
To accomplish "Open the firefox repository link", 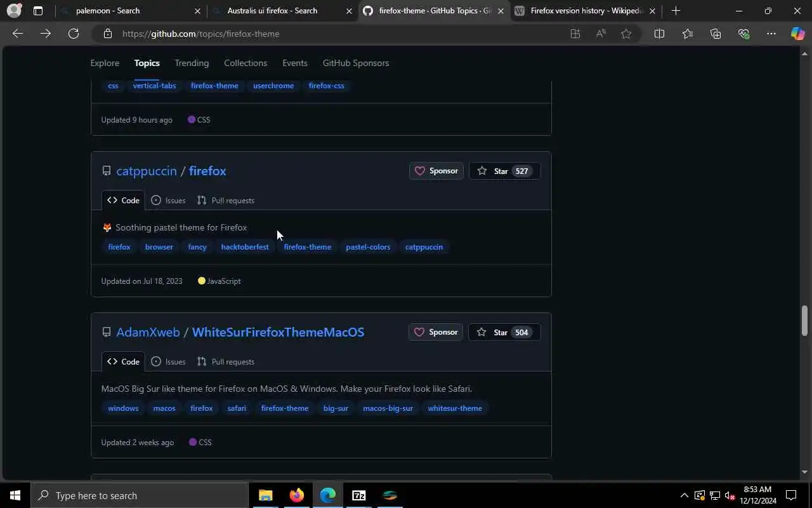I will 207,171.
